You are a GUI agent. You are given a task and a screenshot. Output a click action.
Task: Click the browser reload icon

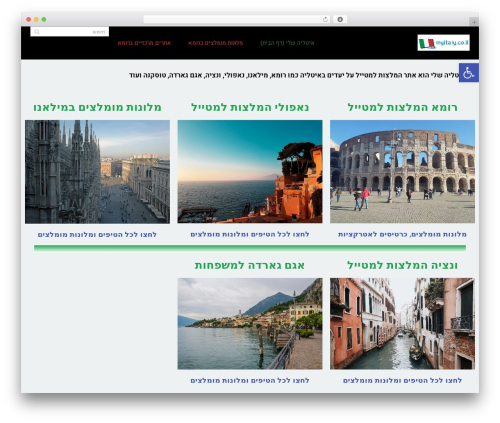pos(325,20)
